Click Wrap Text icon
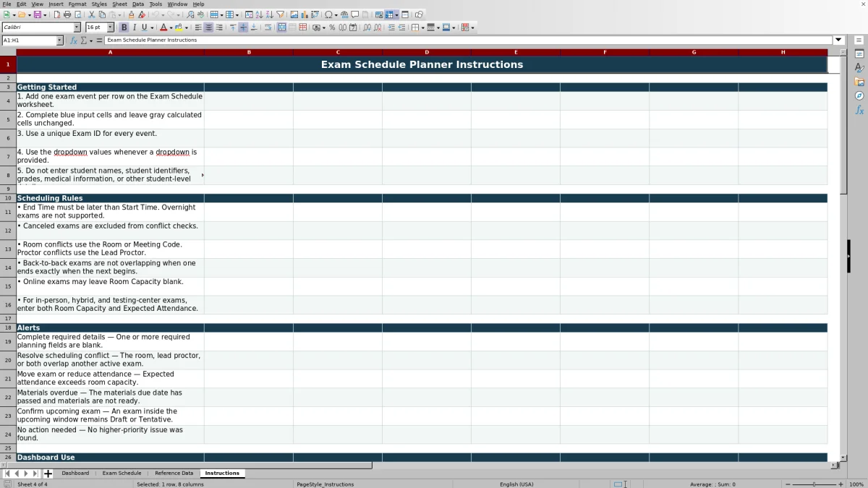The width and height of the screenshot is (868, 488). tap(268, 27)
